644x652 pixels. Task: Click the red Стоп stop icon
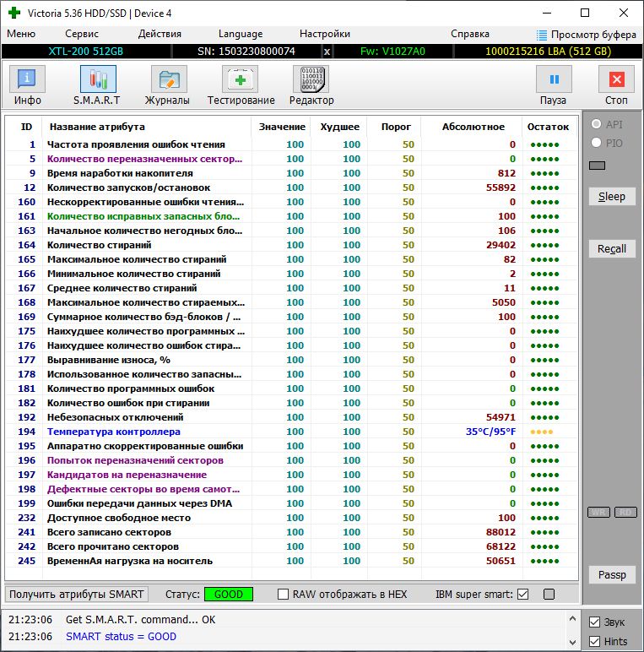point(617,79)
